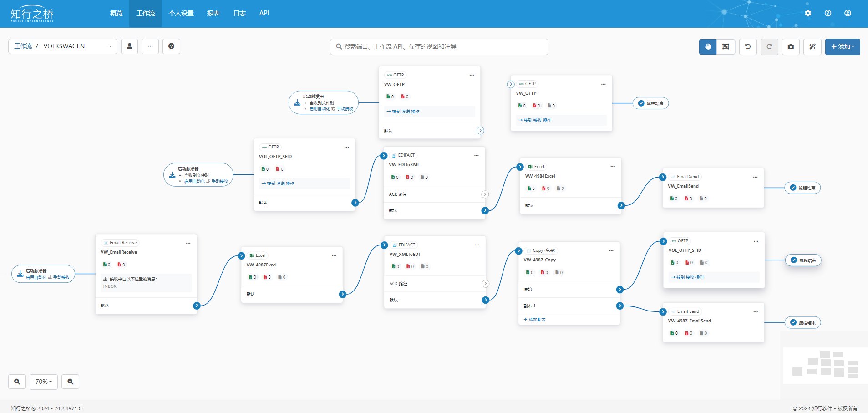Click the redo arrow button
Viewport: 868px width, 413px height.
tap(769, 46)
